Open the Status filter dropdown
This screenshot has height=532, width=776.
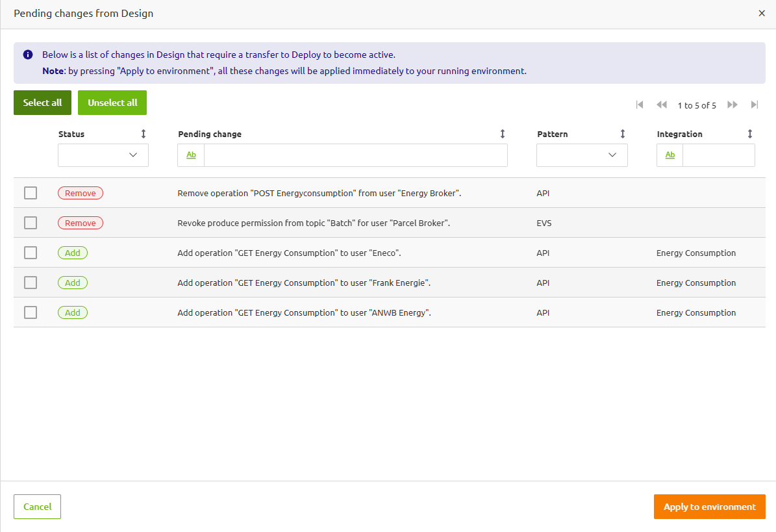click(x=103, y=155)
